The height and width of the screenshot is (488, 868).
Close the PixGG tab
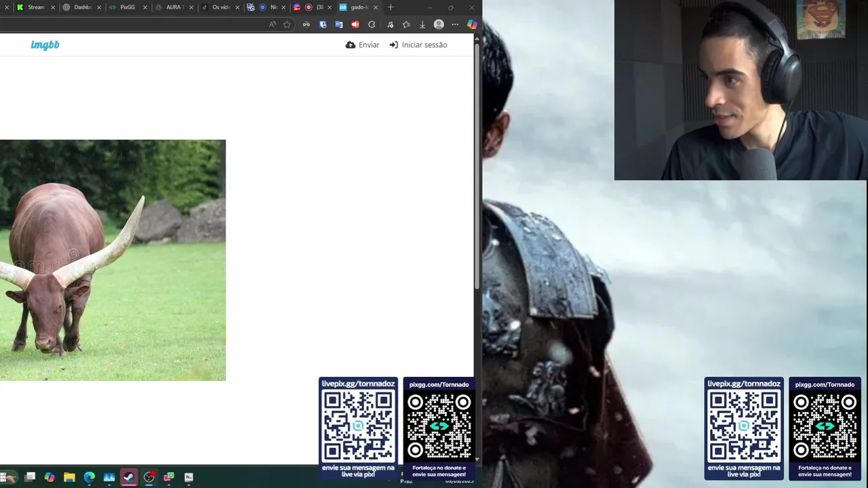145,7
